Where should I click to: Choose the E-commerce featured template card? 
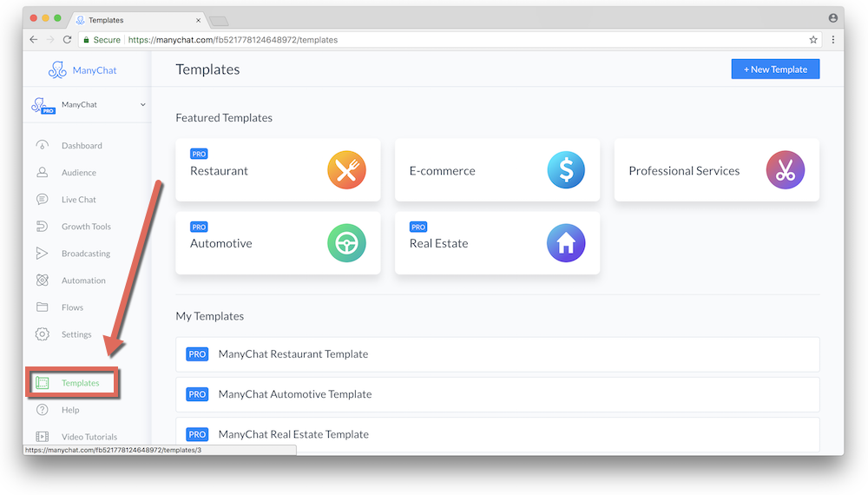496,171
